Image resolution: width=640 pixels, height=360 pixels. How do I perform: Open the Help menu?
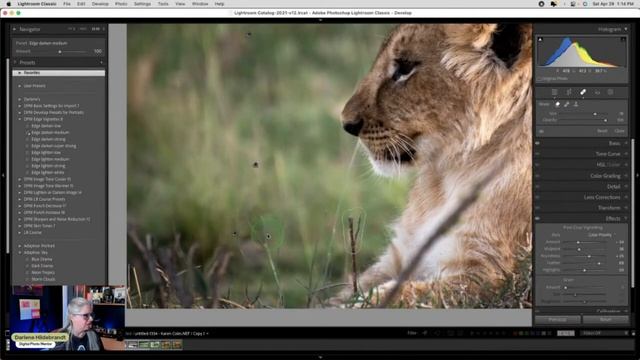[x=219, y=4]
